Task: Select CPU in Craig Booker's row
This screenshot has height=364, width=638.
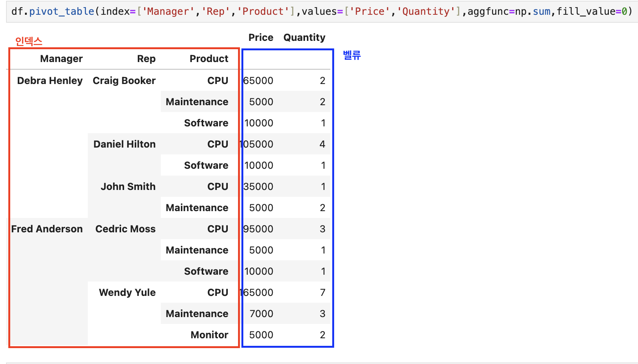Action: [x=218, y=81]
